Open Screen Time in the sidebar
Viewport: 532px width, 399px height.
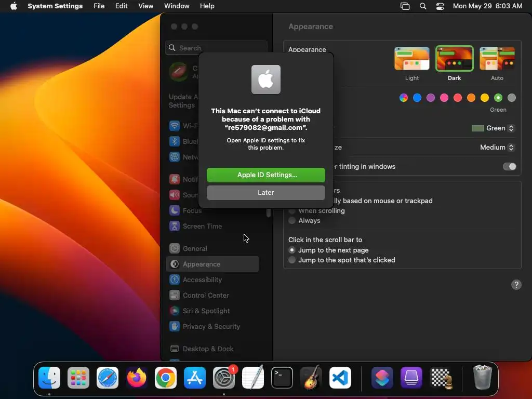(212, 226)
